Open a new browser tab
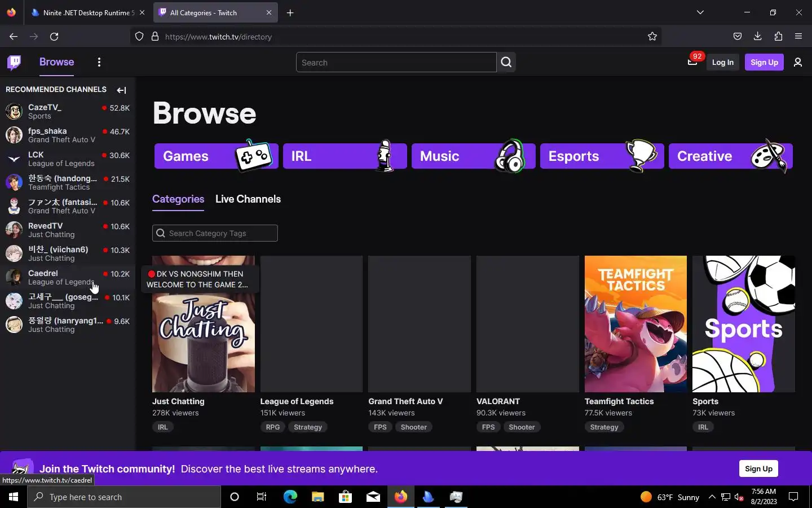This screenshot has width=812, height=508. [290, 12]
